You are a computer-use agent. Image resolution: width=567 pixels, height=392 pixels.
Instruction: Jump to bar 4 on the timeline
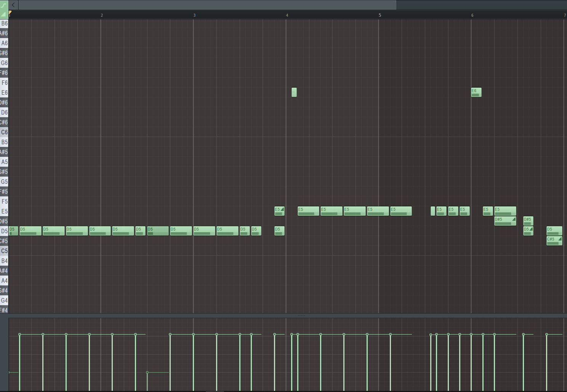[287, 15]
